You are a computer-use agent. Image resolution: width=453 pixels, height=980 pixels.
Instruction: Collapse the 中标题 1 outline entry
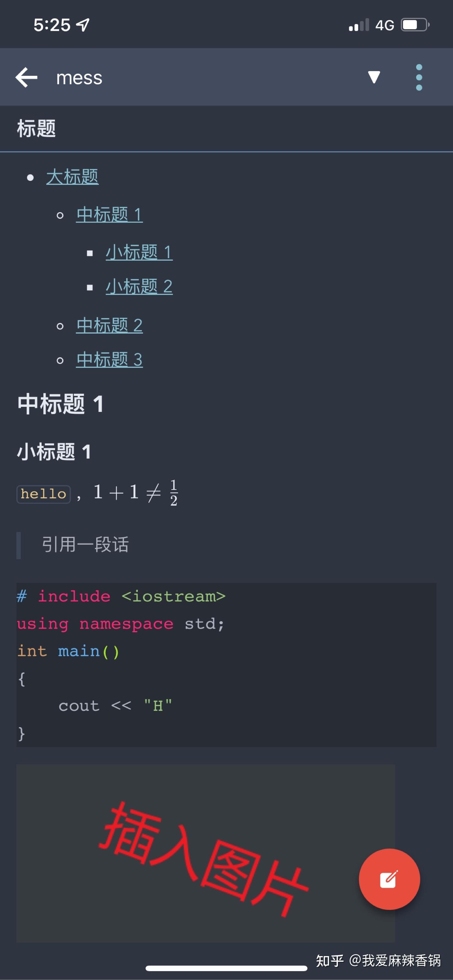pos(109,215)
